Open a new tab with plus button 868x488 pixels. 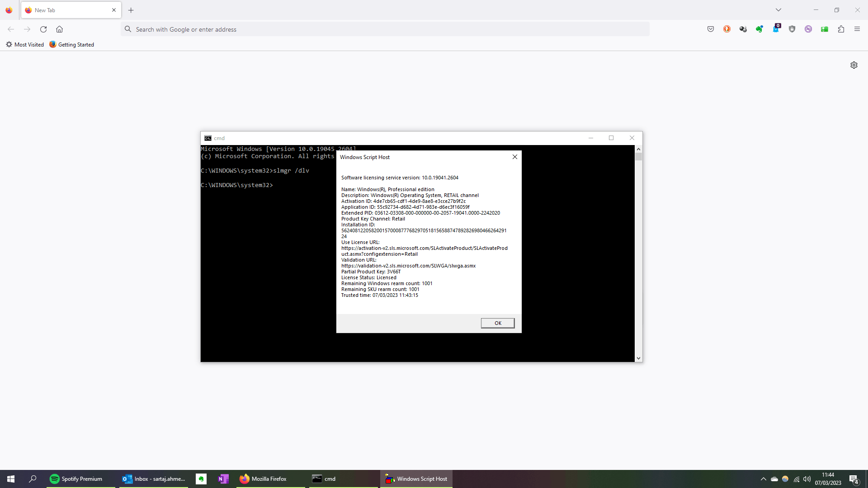point(131,10)
